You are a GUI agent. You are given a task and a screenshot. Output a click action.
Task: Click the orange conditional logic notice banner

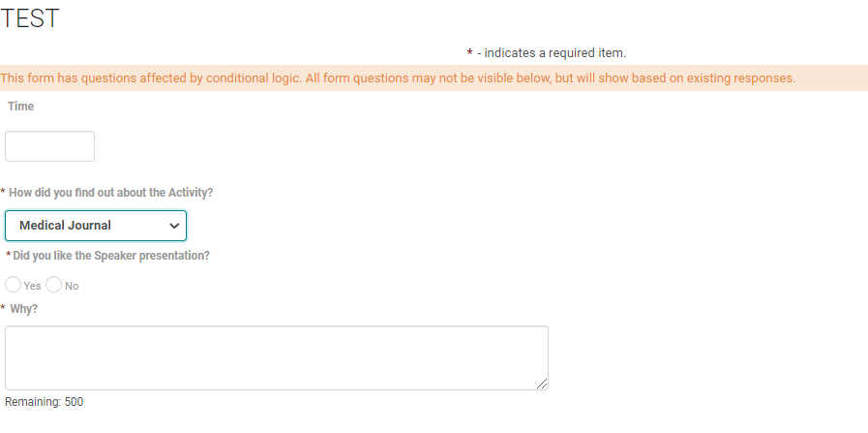point(398,77)
